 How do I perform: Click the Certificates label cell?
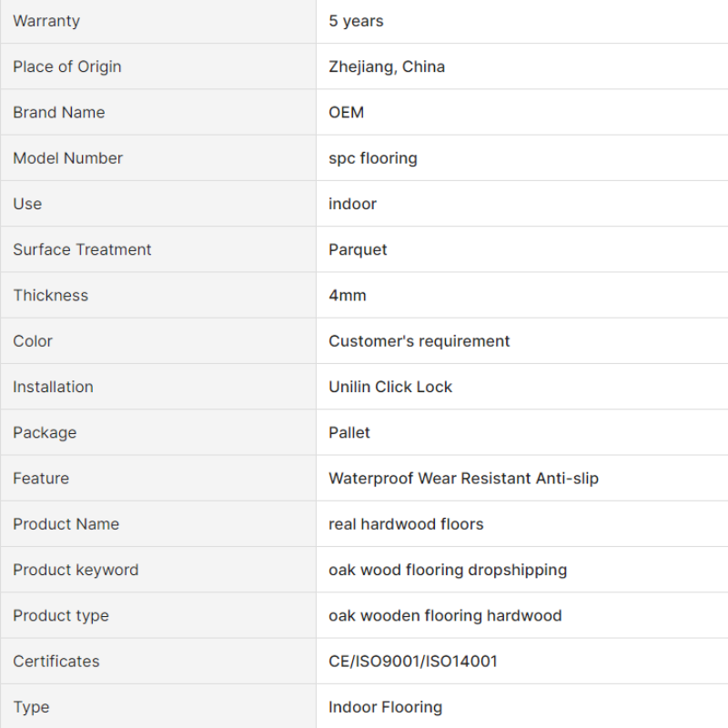click(x=157, y=662)
